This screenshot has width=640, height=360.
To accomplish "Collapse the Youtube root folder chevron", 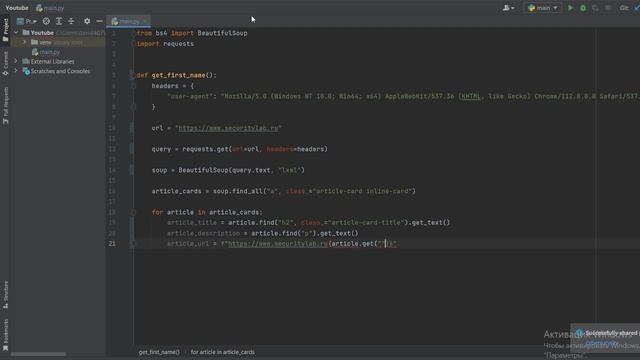I will 16,32.
